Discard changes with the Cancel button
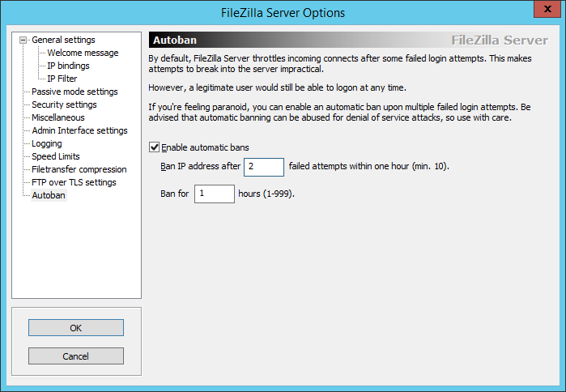566x392 pixels. coord(76,356)
